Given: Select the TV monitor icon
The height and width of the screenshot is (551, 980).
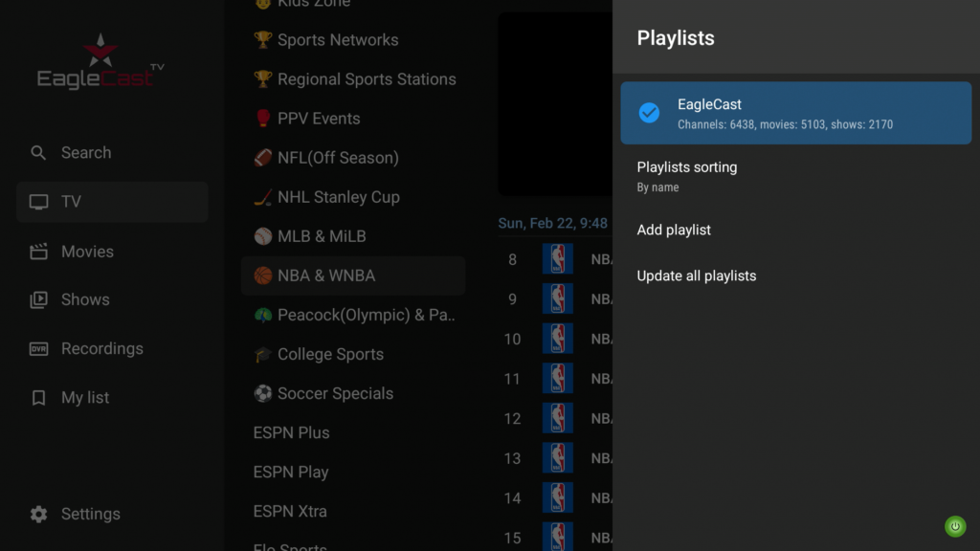Looking at the screenshot, I should 38,202.
